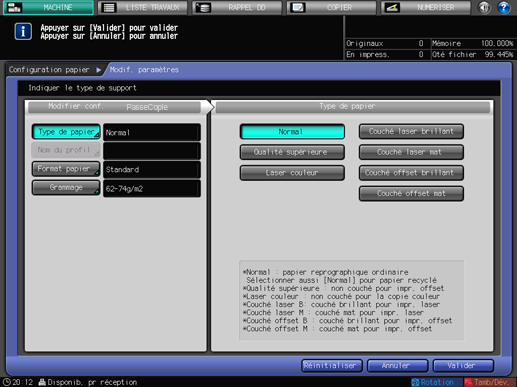Click the clock icon in status bar
Viewport: 517px width, 387px height.
coord(6,382)
